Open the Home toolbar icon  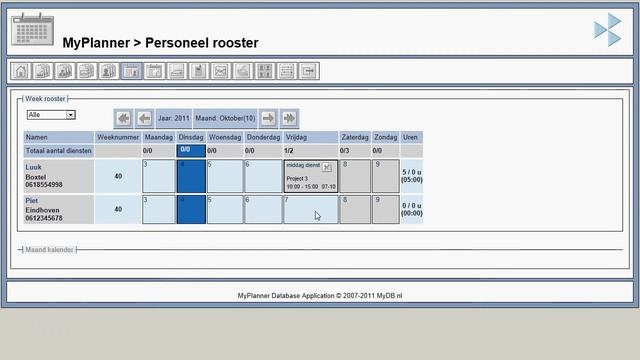tap(20, 71)
